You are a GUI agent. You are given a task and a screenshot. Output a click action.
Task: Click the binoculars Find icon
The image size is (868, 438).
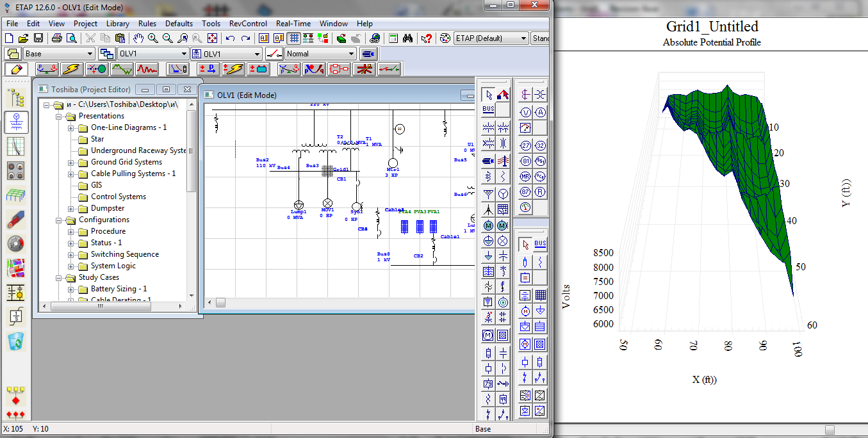coord(407,38)
